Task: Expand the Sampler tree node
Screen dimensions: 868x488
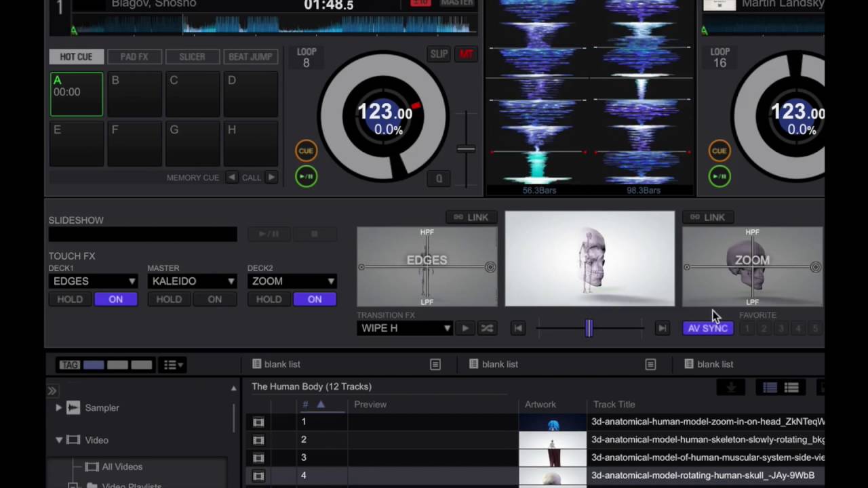Action: click(x=58, y=407)
